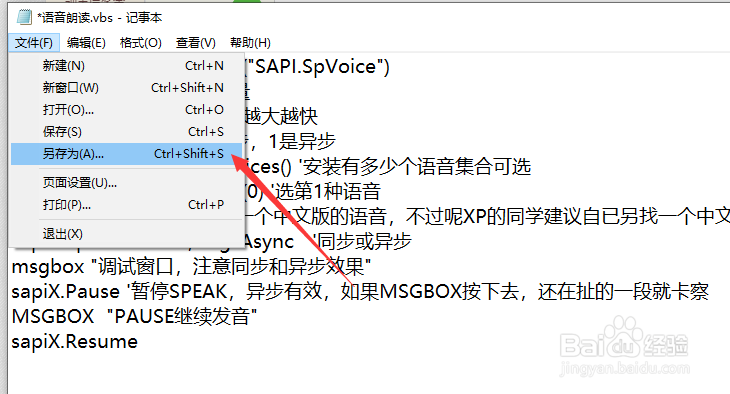This screenshot has width=730, height=394.
Task: Click the text "SAPI.SpVoice" in the editor
Action: click(315, 67)
